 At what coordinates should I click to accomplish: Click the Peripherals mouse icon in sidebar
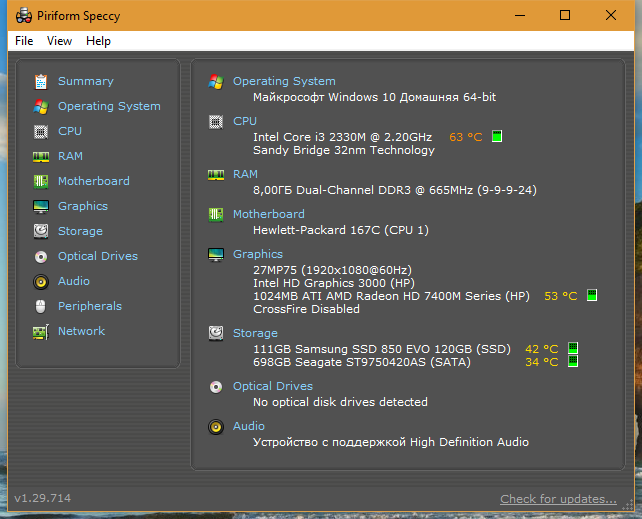[41, 307]
